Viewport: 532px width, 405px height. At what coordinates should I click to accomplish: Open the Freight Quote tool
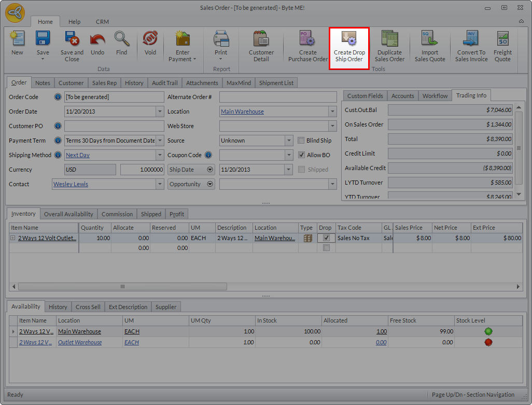coord(502,39)
